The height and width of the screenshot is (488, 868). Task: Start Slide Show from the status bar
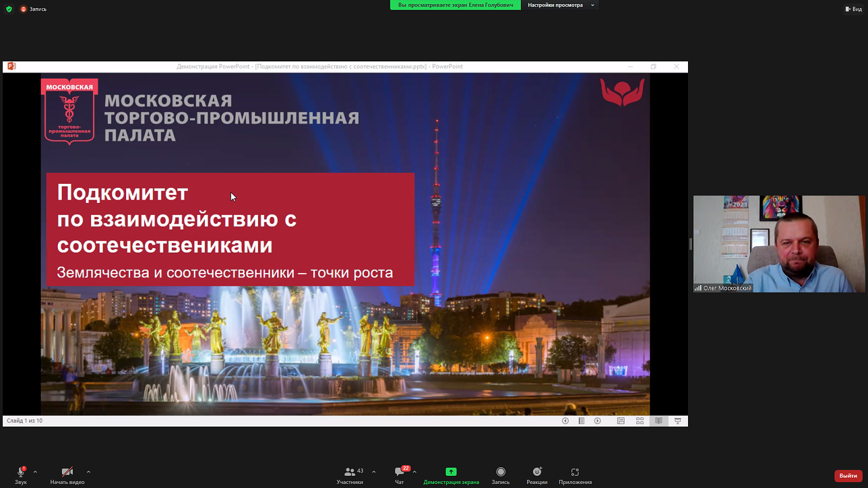point(677,421)
